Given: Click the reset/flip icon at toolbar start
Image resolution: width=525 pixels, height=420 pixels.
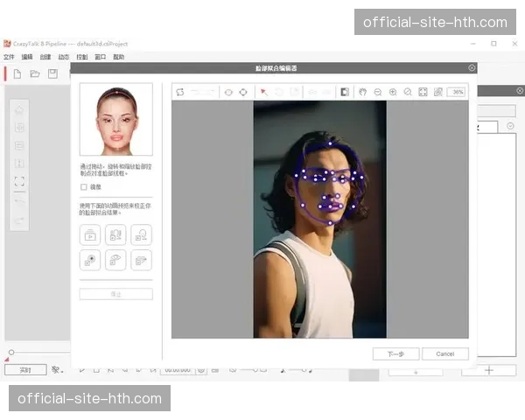Looking at the screenshot, I should tap(180, 92).
